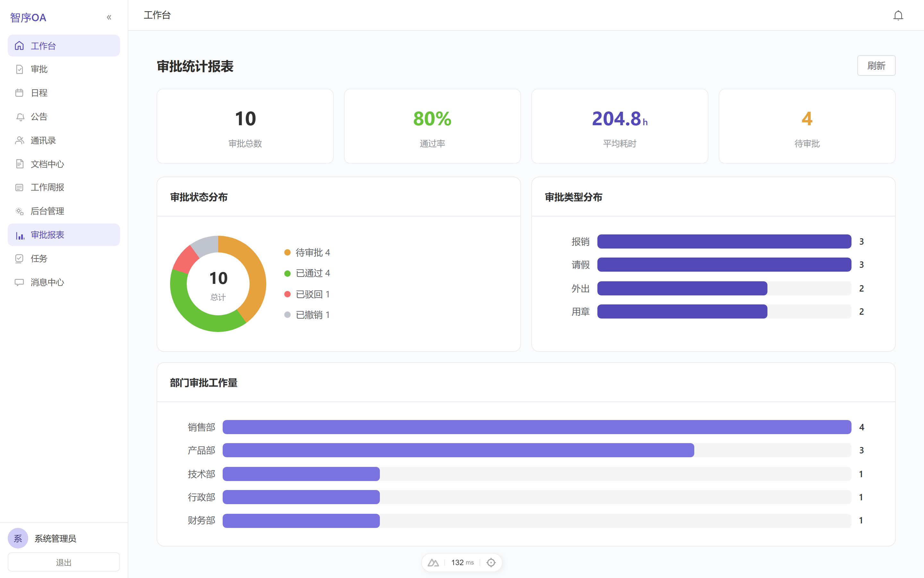Click the 通过率 80% card
Viewport: 924px width, 578px height.
point(432,126)
